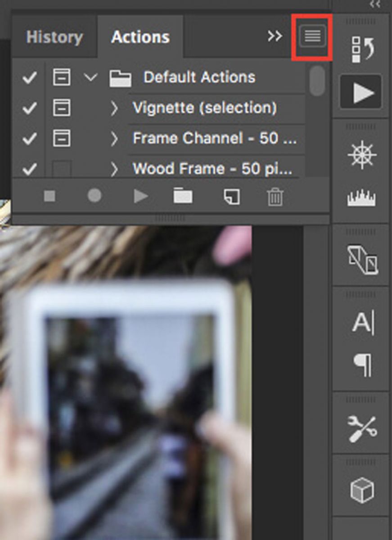Click the History panel dock icon
The height and width of the screenshot is (540, 392).
[362, 49]
